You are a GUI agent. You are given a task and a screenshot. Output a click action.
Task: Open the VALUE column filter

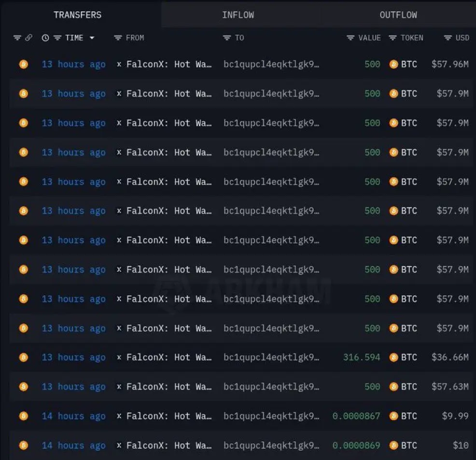350,38
